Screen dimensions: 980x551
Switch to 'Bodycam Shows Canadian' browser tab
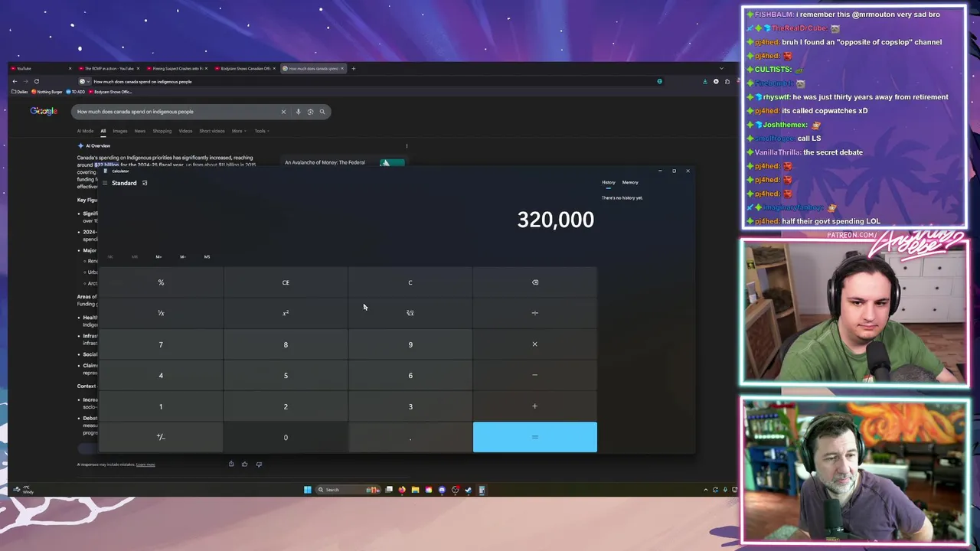(245, 69)
